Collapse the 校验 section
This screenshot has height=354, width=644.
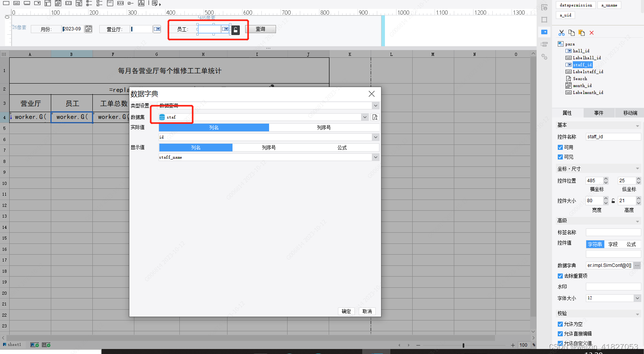pos(637,314)
